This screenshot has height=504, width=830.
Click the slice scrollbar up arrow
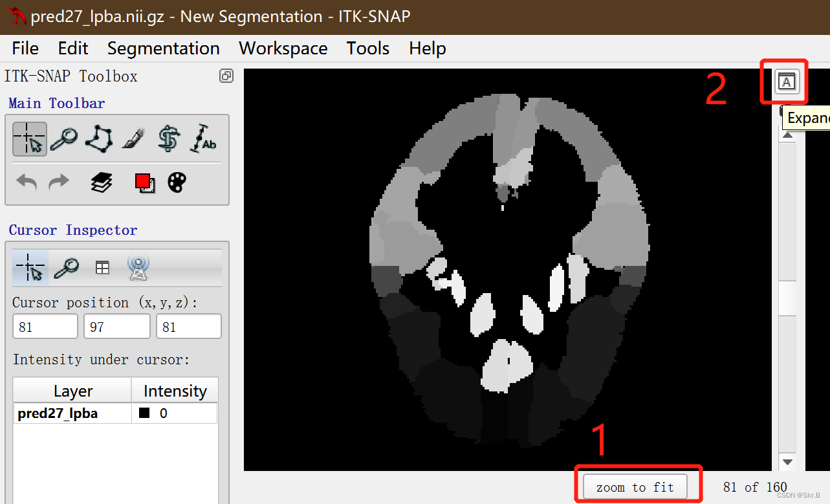tap(787, 135)
